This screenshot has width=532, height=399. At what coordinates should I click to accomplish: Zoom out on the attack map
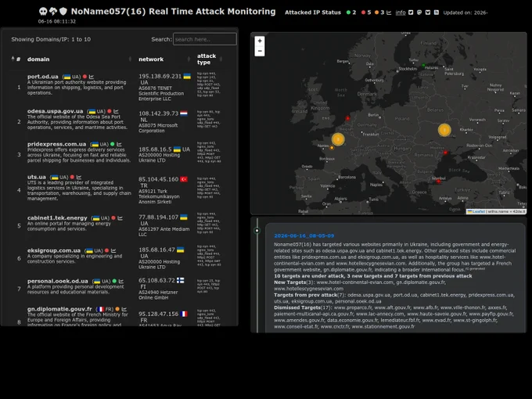260,51
